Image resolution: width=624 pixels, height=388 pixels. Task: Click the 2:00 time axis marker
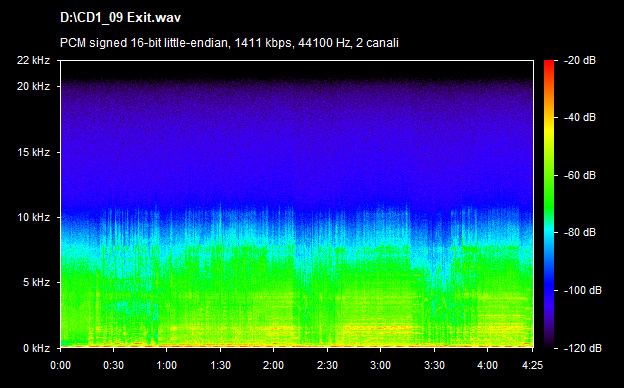tap(273, 365)
